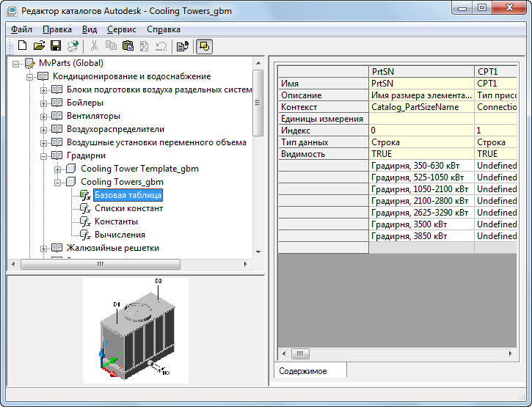Click the Имя row header
Screen dimensions: 532x407
point(324,84)
